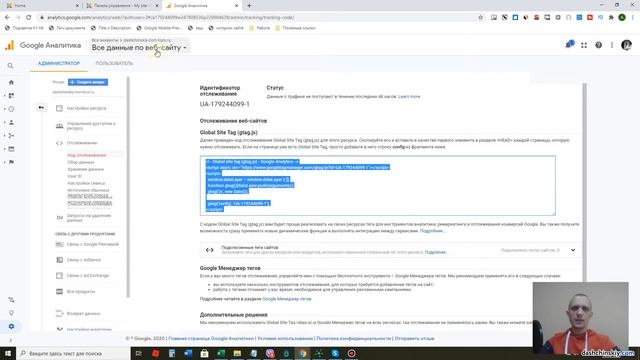Screen dimensions: 640x360
Task: Click inside the gtag.js tracking code box
Action: pos(378,185)
